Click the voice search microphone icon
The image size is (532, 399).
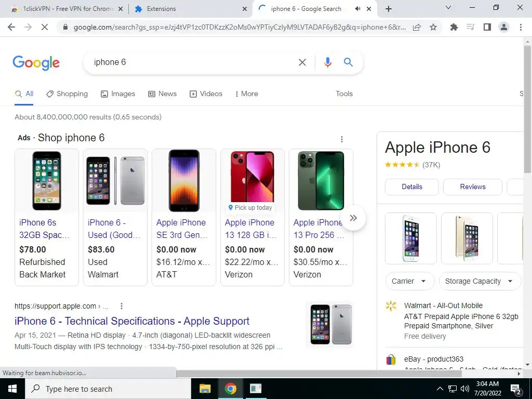click(327, 62)
